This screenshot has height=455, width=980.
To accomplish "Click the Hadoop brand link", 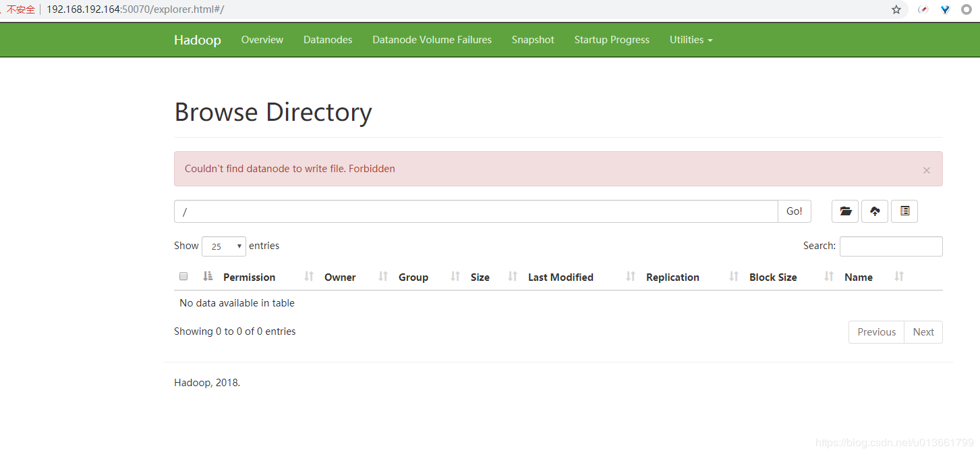I will (x=198, y=40).
